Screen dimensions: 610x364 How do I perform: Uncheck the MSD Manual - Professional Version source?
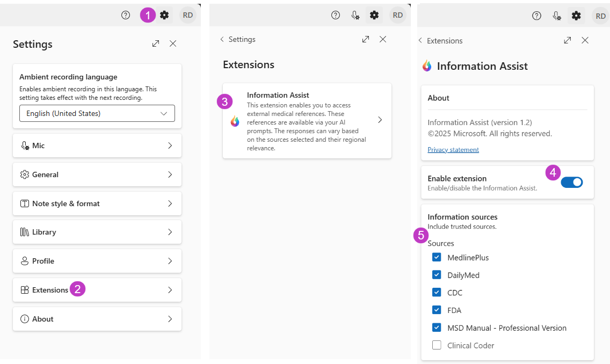437,328
